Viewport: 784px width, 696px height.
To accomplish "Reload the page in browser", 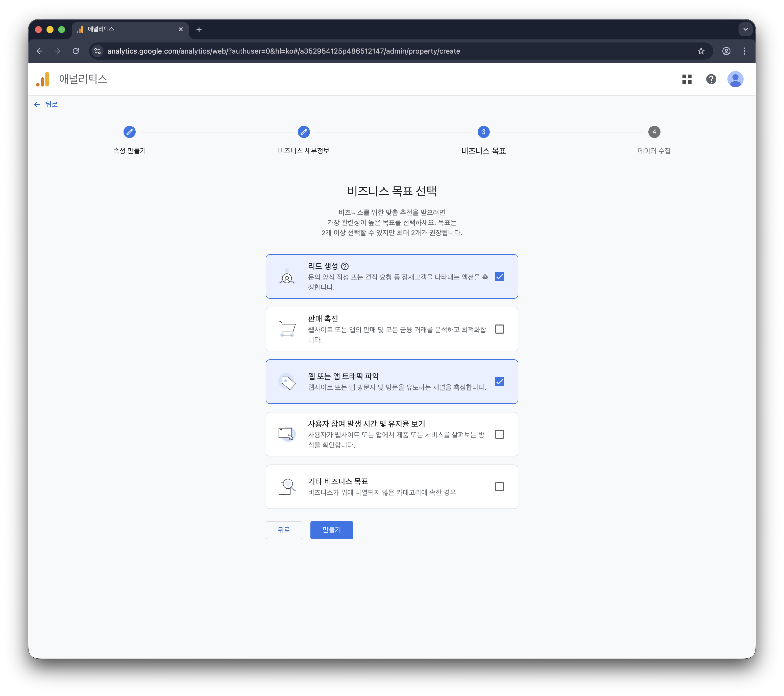I will tap(76, 51).
